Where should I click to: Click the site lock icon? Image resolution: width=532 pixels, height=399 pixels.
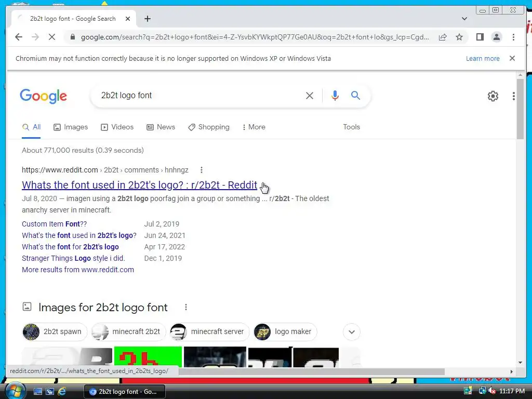[x=72, y=37]
